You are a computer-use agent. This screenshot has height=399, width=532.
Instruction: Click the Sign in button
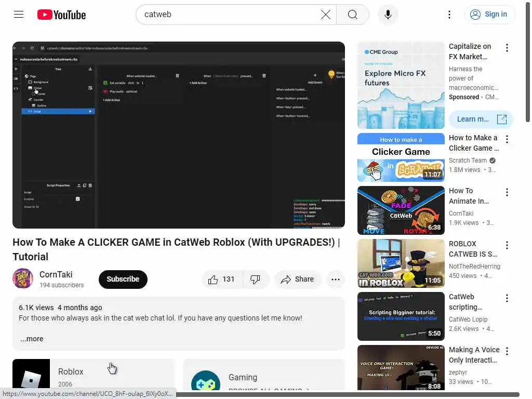489,14
